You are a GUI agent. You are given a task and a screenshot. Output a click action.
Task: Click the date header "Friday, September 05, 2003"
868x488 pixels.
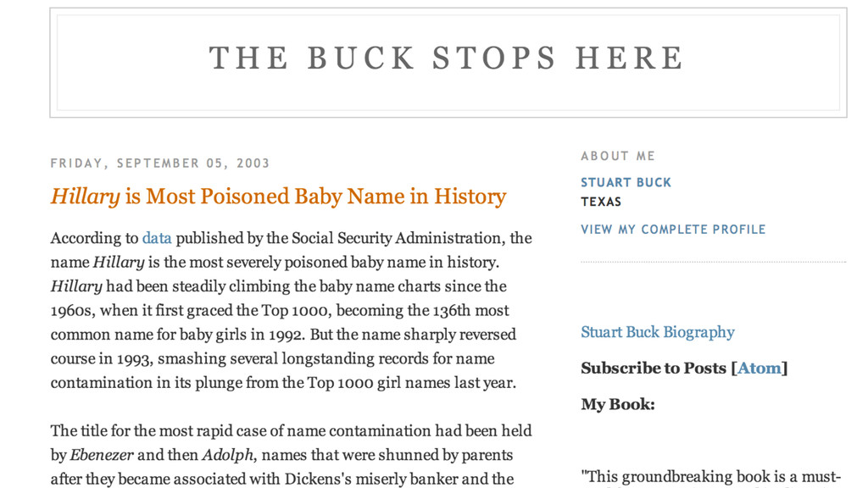(x=160, y=164)
